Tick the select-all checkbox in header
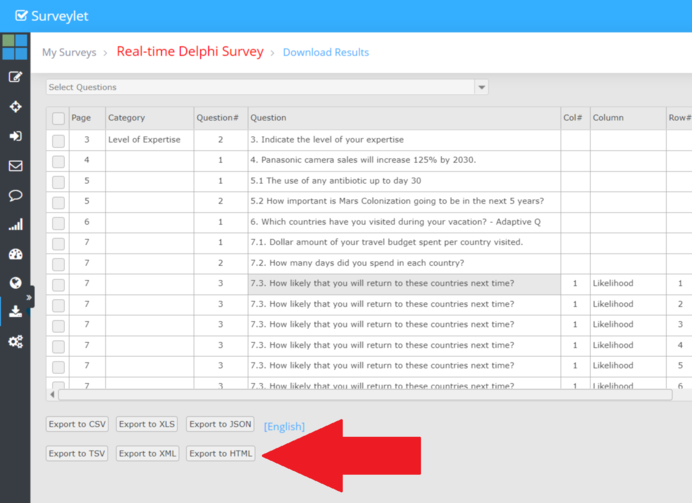 click(58, 118)
